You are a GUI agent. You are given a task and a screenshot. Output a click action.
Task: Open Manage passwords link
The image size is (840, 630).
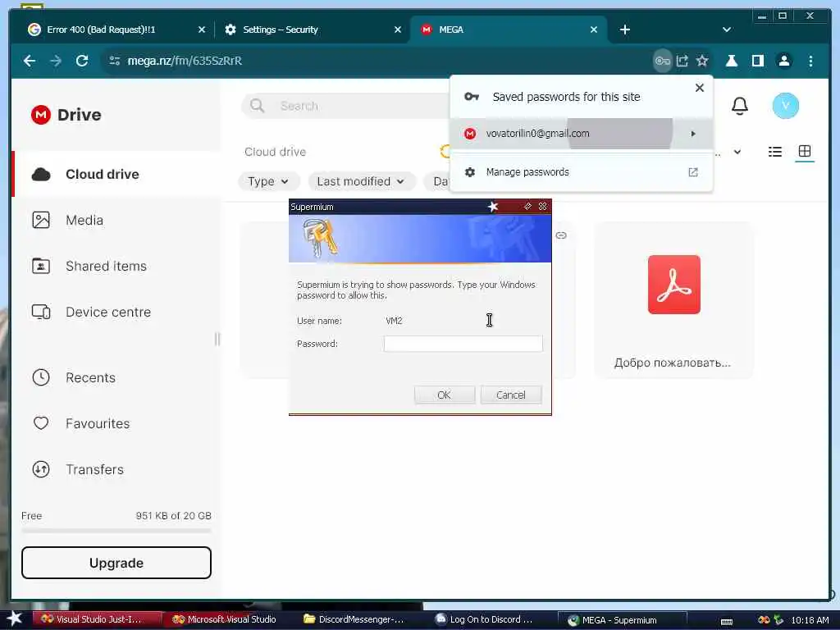pos(582,172)
